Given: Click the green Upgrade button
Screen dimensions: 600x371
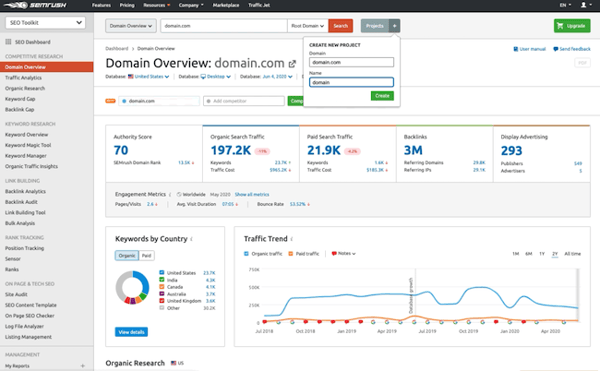Looking at the screenshot, I should [572, 26].
